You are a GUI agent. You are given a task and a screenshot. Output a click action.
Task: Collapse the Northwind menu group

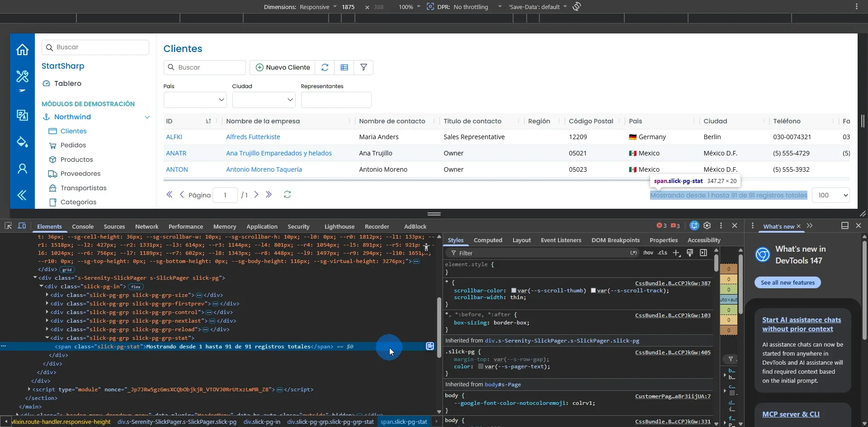click(x=147, y=117)
